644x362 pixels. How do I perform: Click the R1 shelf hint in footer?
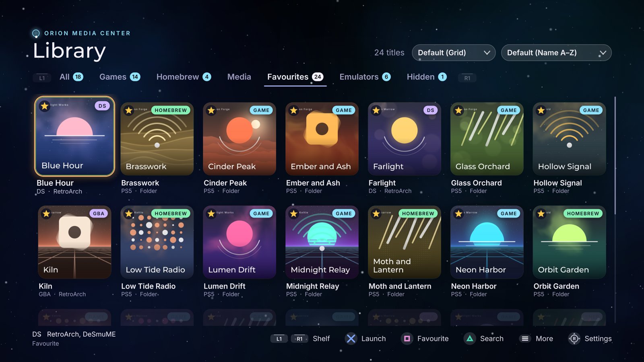click(299, 339)
